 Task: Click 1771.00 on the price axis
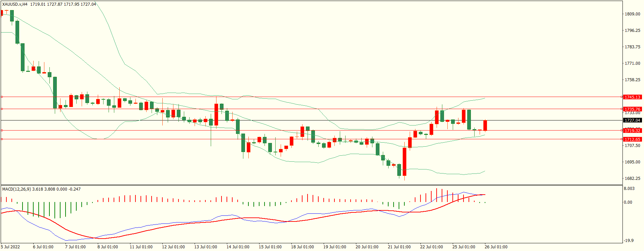632,63
